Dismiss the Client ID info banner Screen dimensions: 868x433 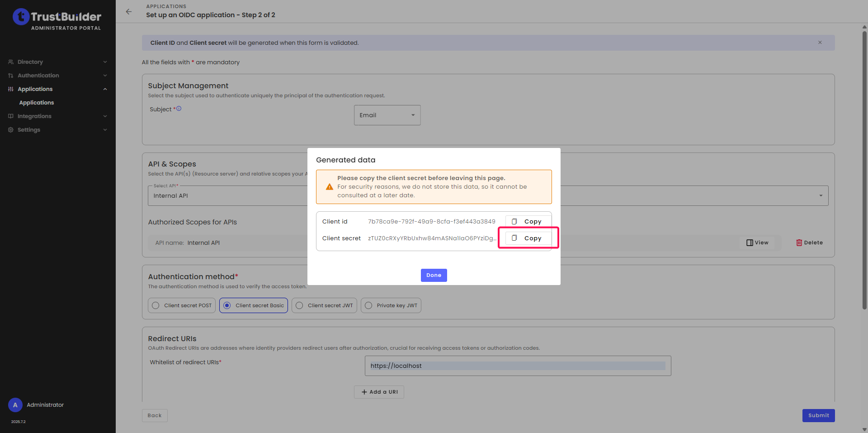(x=820, y=43)
